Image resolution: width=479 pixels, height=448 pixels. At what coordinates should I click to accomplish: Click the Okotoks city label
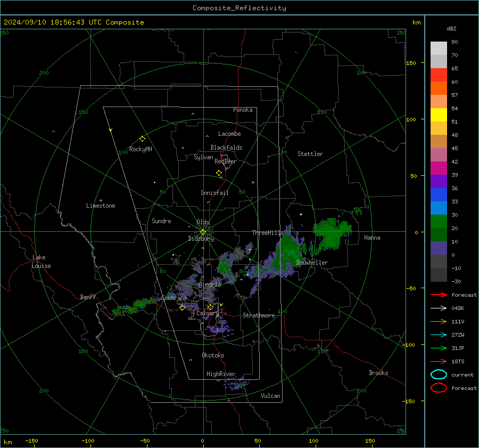(213, 355)
